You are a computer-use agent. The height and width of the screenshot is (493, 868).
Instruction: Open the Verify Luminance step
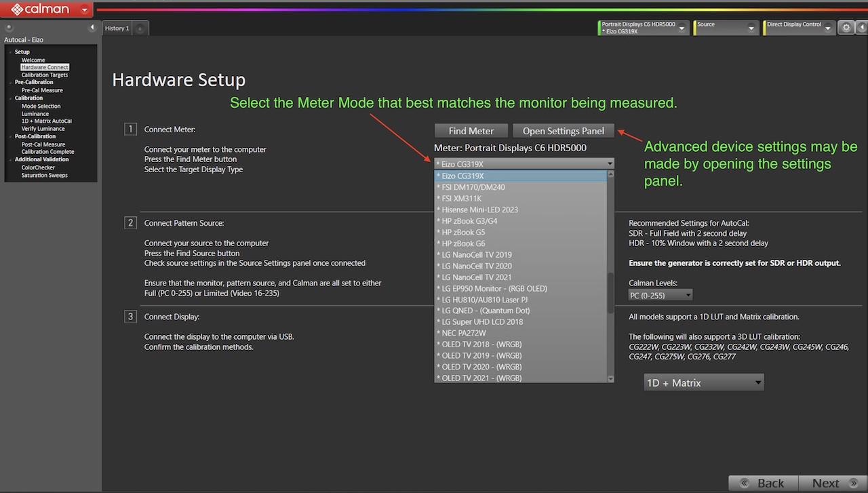[43, 129]
